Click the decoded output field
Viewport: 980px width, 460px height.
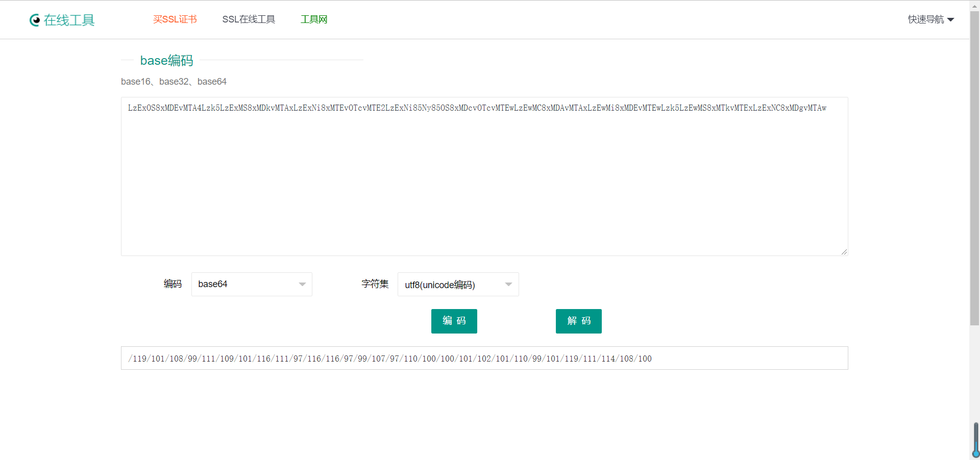click(x=484, y=358)
